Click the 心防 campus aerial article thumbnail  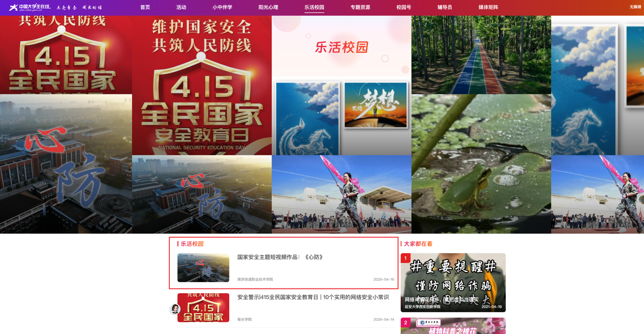(x=203, y=267)
